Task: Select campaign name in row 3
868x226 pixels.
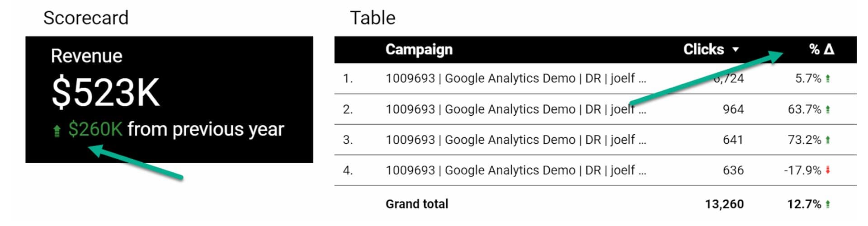Action: coord(515,140)
